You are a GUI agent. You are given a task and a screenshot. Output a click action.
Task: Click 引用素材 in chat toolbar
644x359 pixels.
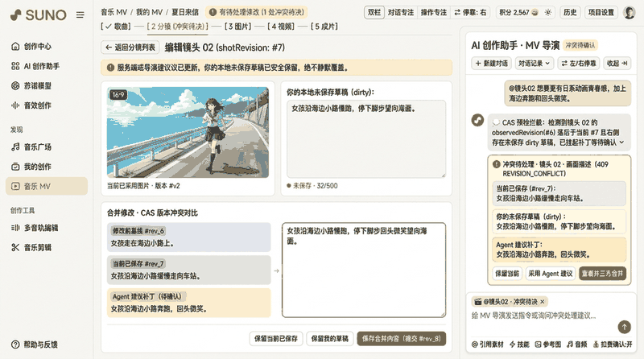[x=487, y=345]
